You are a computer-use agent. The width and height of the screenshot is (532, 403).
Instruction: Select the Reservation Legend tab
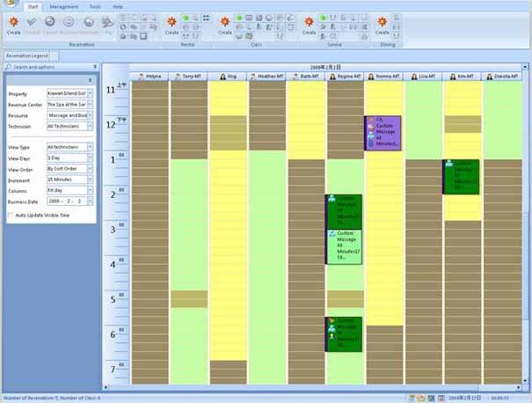point(25,55)
